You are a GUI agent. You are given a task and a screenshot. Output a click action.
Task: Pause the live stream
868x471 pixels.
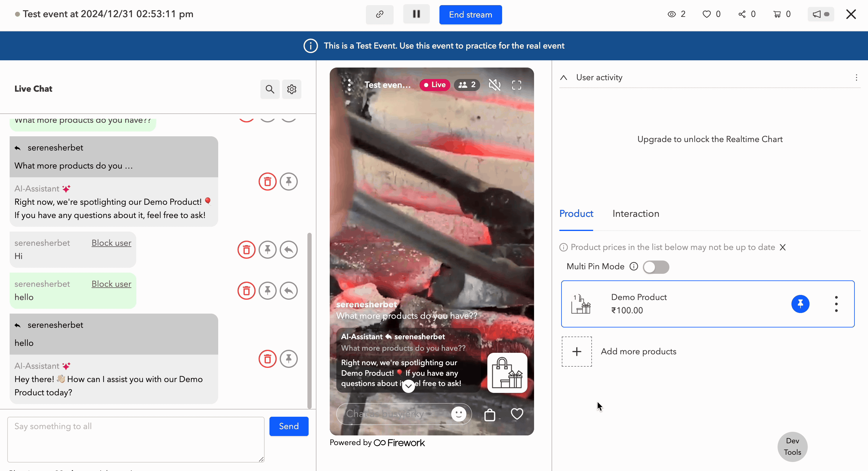pyautogui.click(x=416, y=14)
